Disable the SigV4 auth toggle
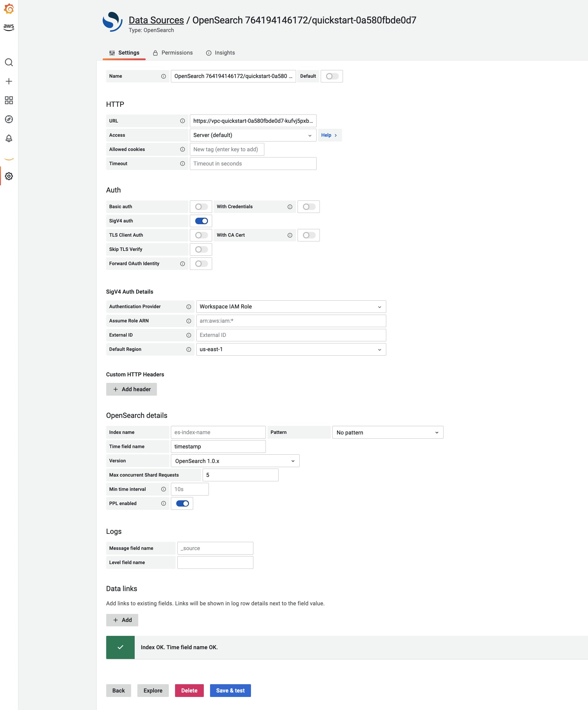Image resolution: width=588 pixels, height=710 pixels. point(201,220)
